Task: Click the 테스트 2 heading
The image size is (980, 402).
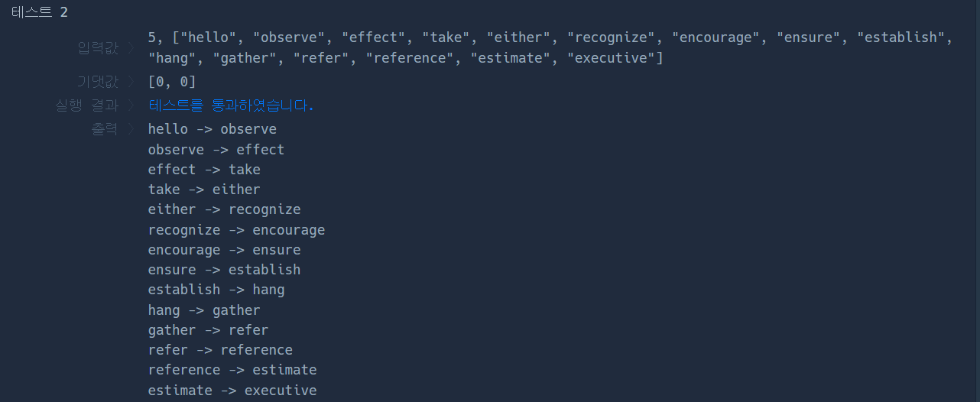Action: [x=39, y=12]
